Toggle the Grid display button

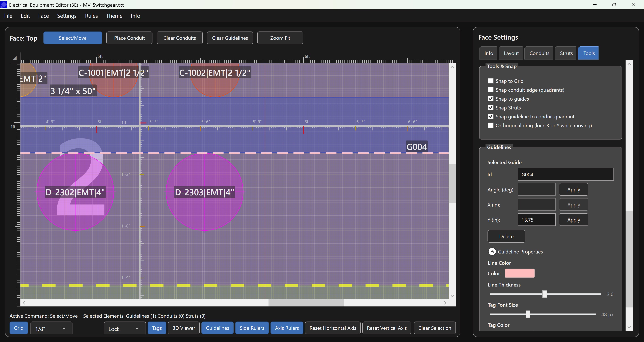(x=18, y=328)
